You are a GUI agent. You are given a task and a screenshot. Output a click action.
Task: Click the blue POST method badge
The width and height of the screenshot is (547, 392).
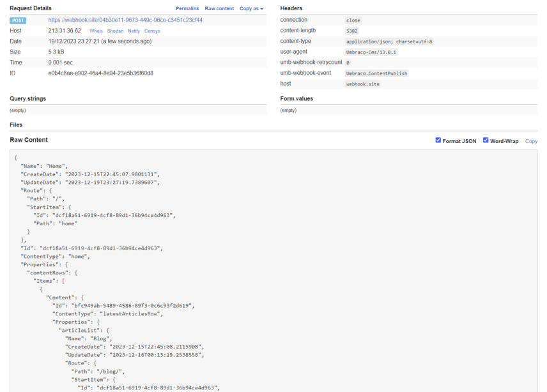[x=18, y=20]
